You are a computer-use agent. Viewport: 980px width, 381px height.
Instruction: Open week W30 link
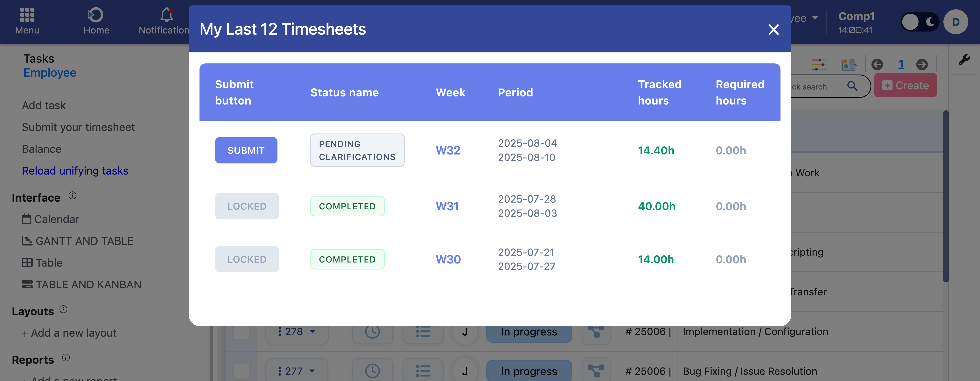pyautogui.click(x=448, y=259)
